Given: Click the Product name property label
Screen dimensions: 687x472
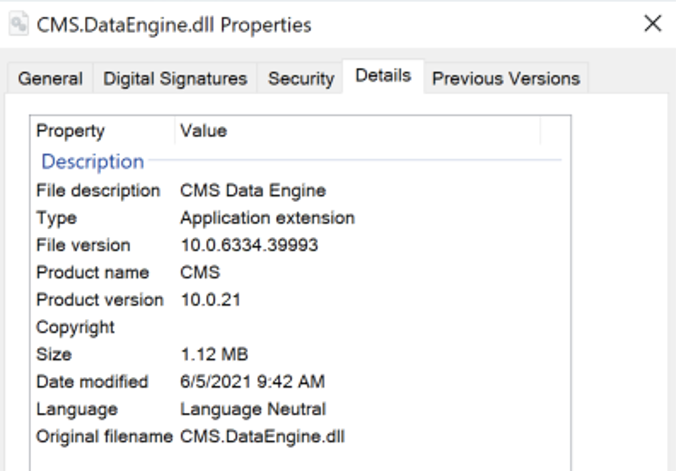Looking at the screenshot, I should click(92, 273).
